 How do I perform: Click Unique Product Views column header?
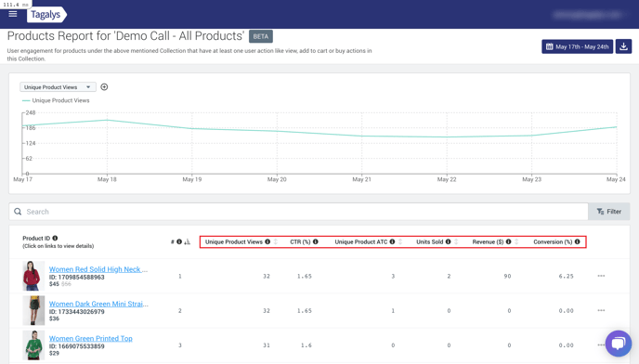234,241
